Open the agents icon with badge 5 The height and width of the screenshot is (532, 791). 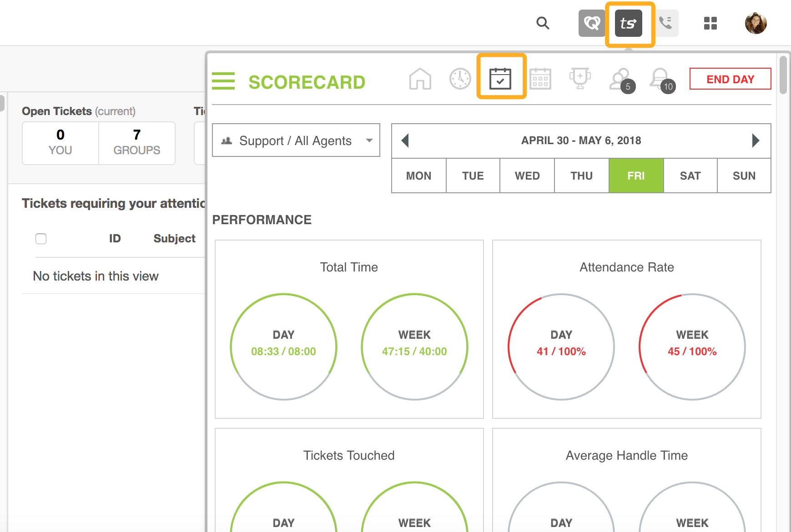622,80
